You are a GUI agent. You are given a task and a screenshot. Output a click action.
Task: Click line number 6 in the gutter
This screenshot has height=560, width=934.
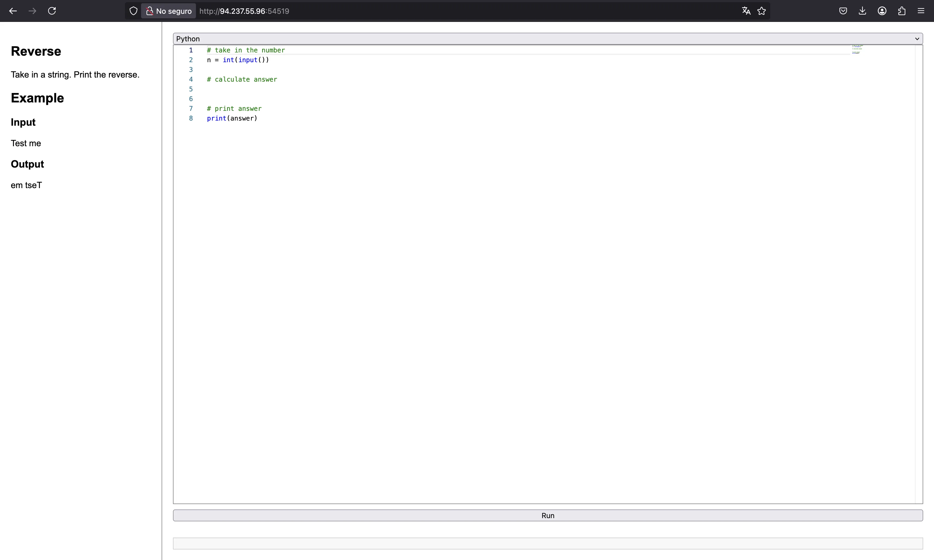tap(191, 99)
